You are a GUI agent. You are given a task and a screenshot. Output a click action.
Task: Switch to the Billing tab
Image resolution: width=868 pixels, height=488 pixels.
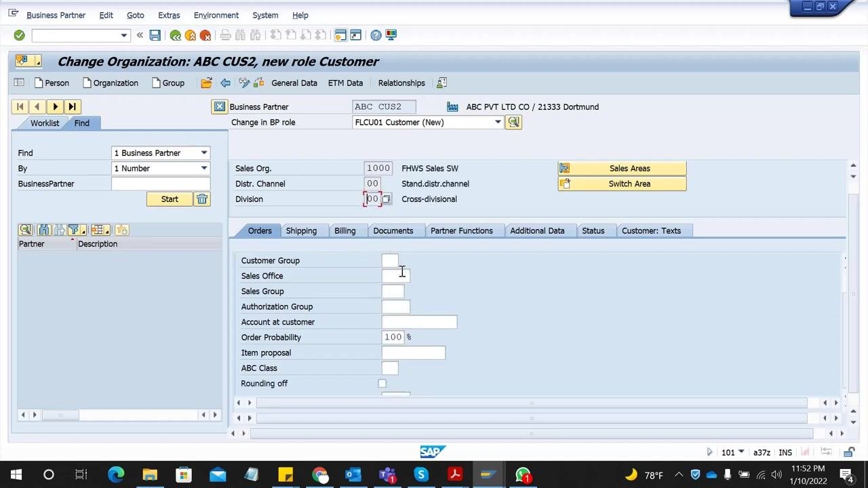point(344,230)
